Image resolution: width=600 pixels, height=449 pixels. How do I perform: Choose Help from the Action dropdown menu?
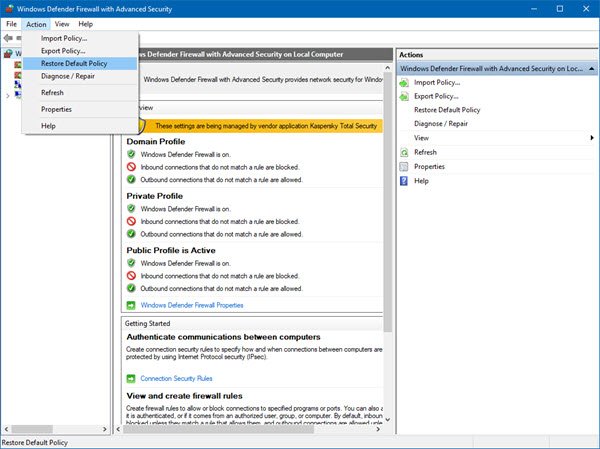(x=80, y=126)
